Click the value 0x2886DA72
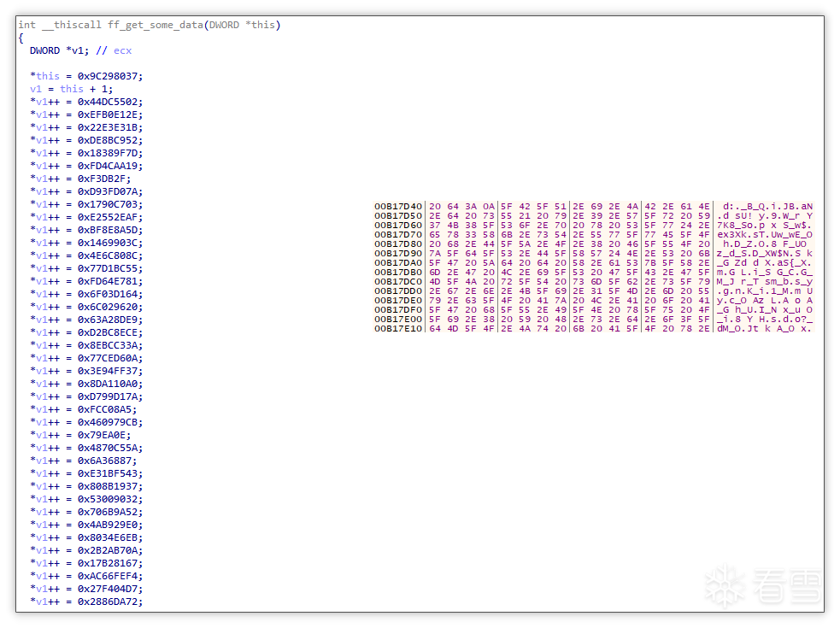The width and height of the screenshot is (840, 628). 107,603
